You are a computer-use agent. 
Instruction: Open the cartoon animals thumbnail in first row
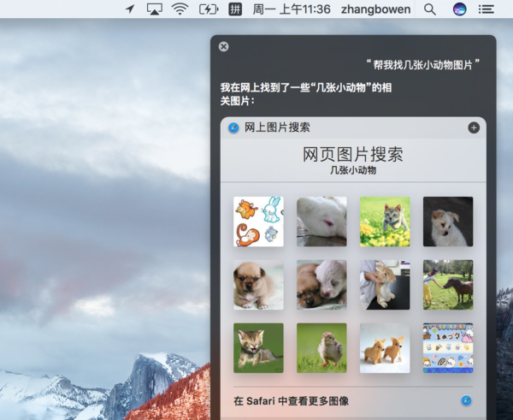pos(258,222)
